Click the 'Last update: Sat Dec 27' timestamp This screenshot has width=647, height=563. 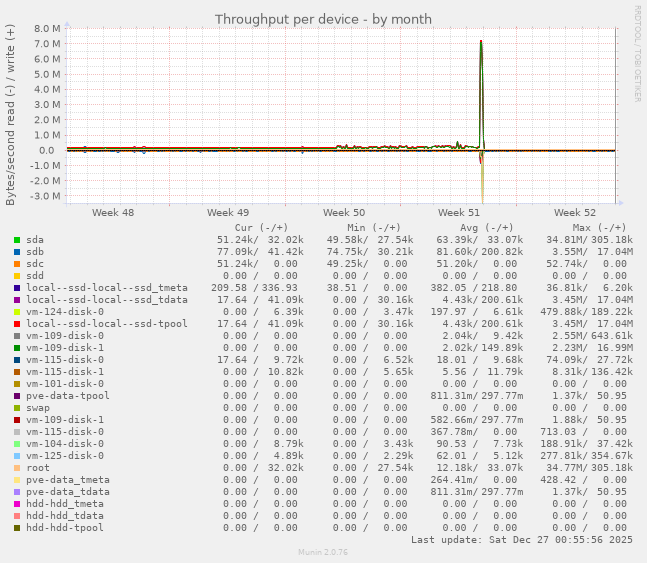tap(522, 540)
